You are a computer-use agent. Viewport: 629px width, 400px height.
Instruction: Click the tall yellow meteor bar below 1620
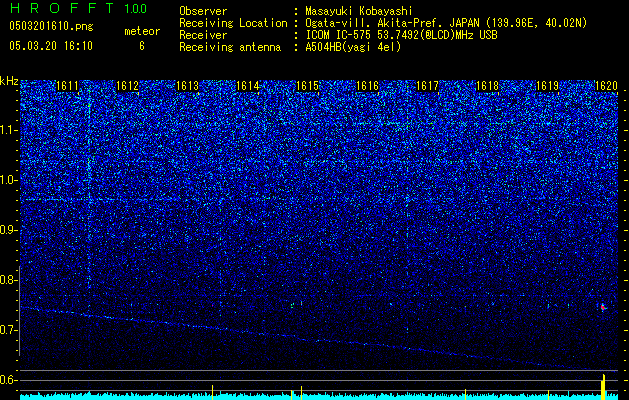tap(603, 387)
